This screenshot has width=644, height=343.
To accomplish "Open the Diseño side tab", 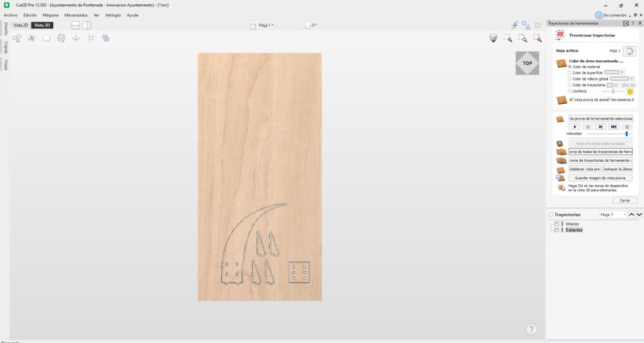I will [5, 29].
